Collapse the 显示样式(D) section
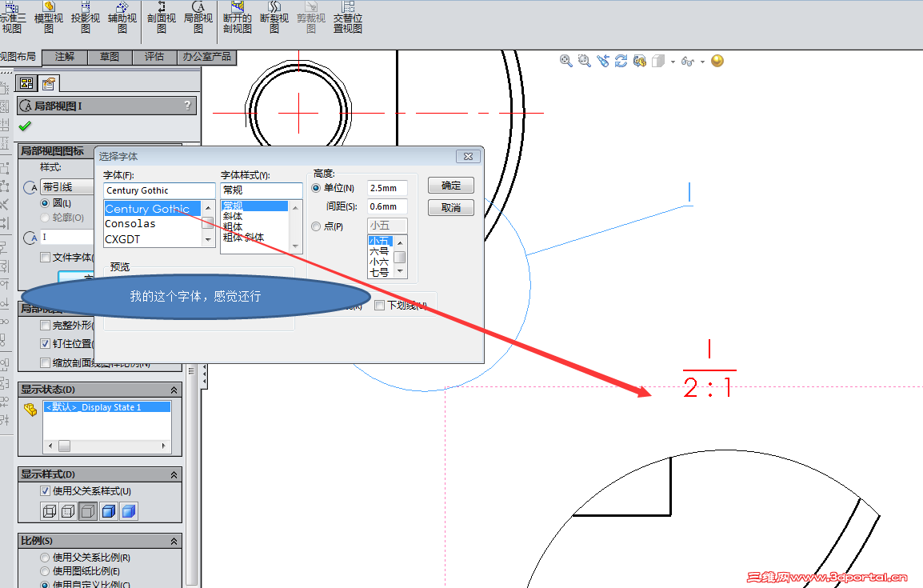This screenshot has width=923, height=588. [174, 474]
